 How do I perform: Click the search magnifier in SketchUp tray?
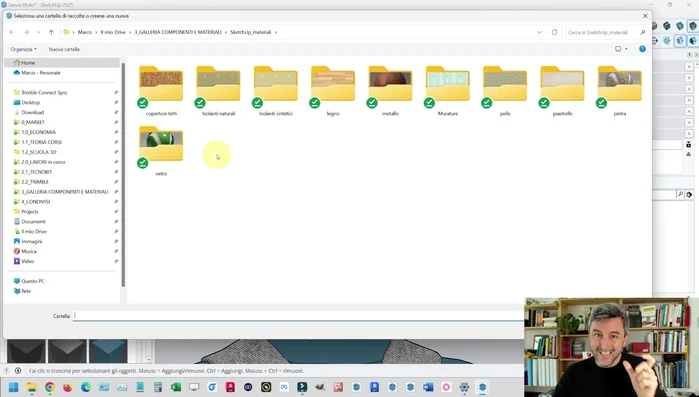pyautogui.click(x=680, y=194)
